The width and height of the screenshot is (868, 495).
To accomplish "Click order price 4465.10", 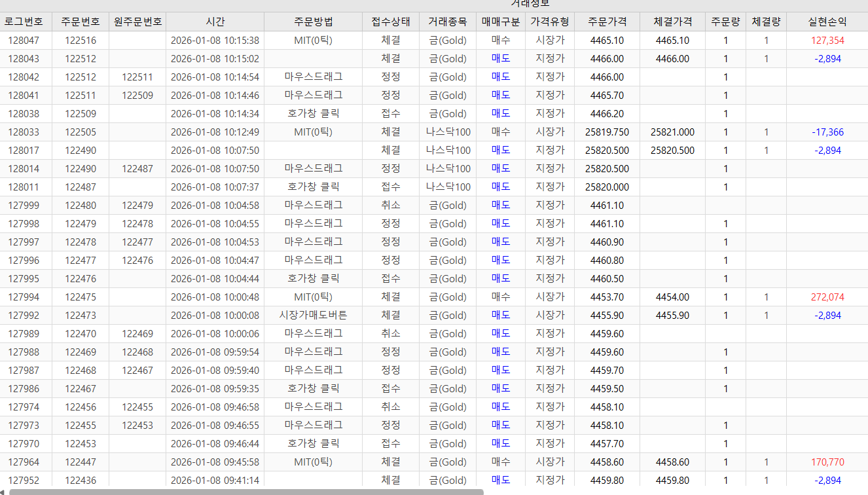I will tap(607, 40).
